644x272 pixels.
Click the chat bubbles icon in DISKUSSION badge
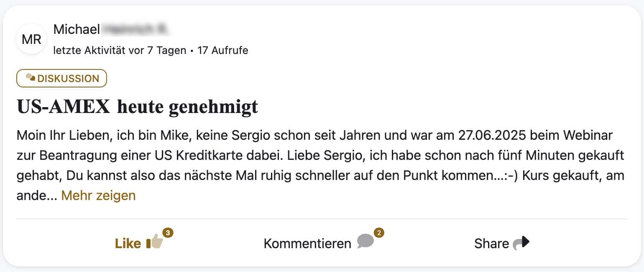tap(30, 78)
